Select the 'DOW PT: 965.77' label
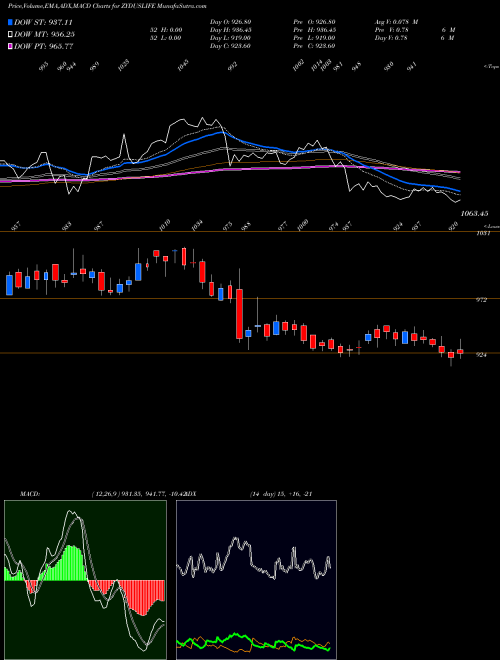 (x=44, y=46)
